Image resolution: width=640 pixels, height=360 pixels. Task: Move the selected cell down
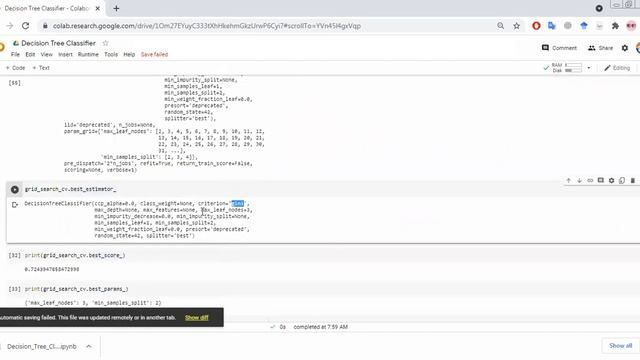coord(579,180)
